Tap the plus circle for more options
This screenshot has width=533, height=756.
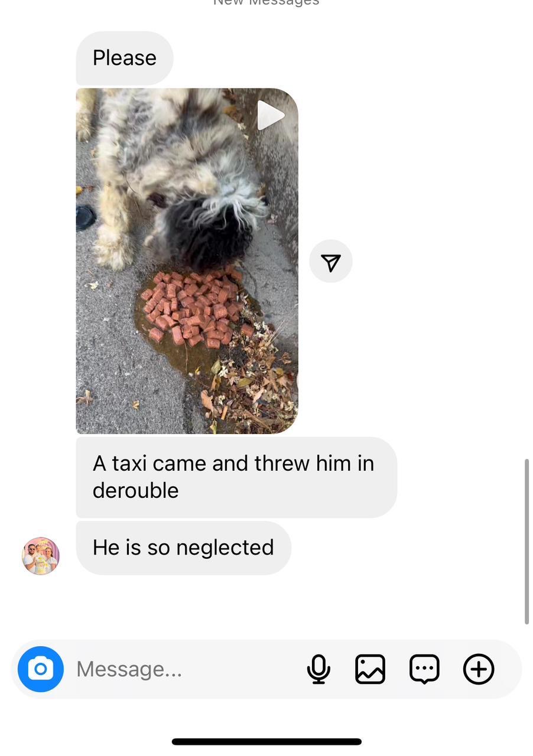(479, 669)
